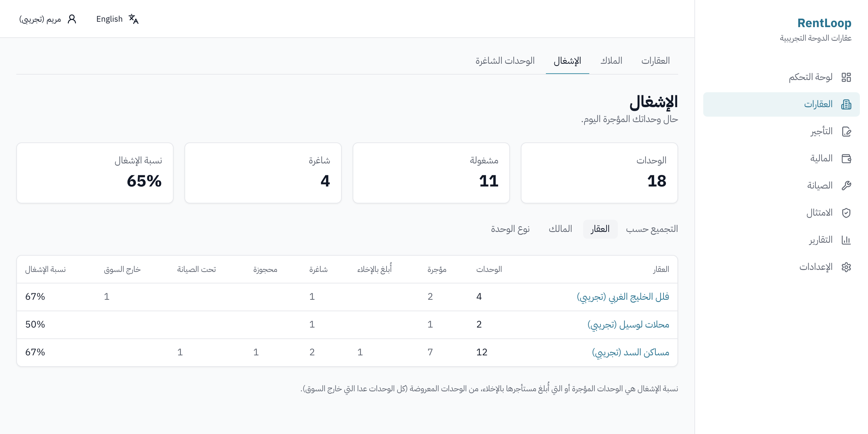Click the نسبة الإشغال column header

(x=45, y=270)
